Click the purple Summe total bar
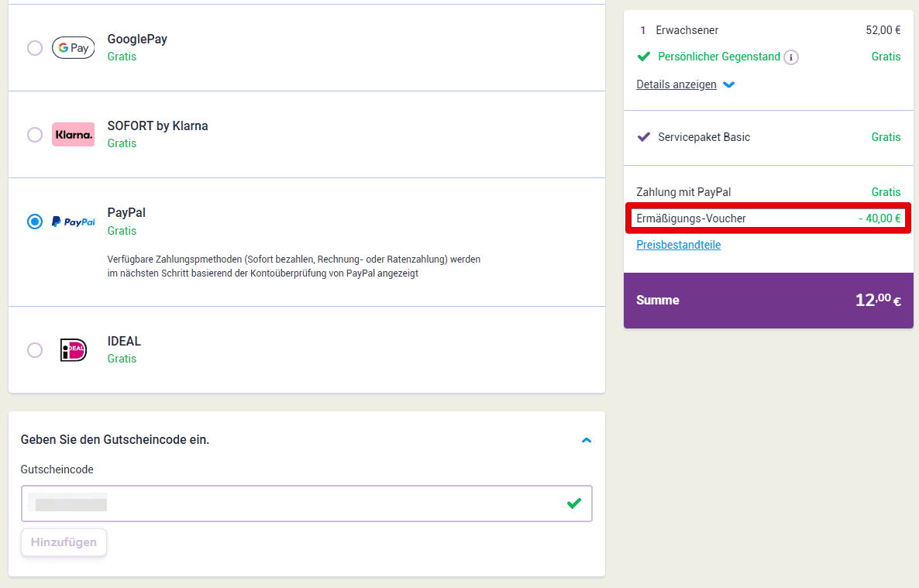Screen dimensions: 919x588 tap(768, 300)
